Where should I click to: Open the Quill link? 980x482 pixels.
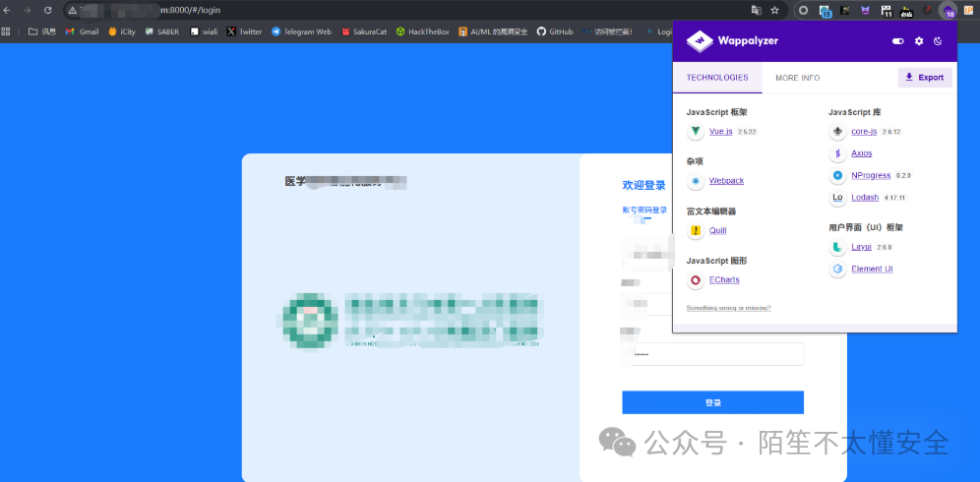[x=718, y=231]
